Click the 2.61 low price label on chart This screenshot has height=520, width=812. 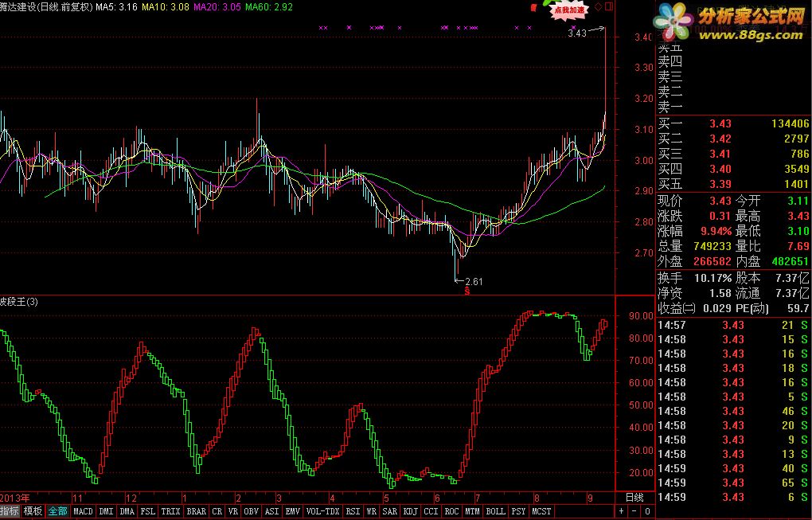click(474, 282)
